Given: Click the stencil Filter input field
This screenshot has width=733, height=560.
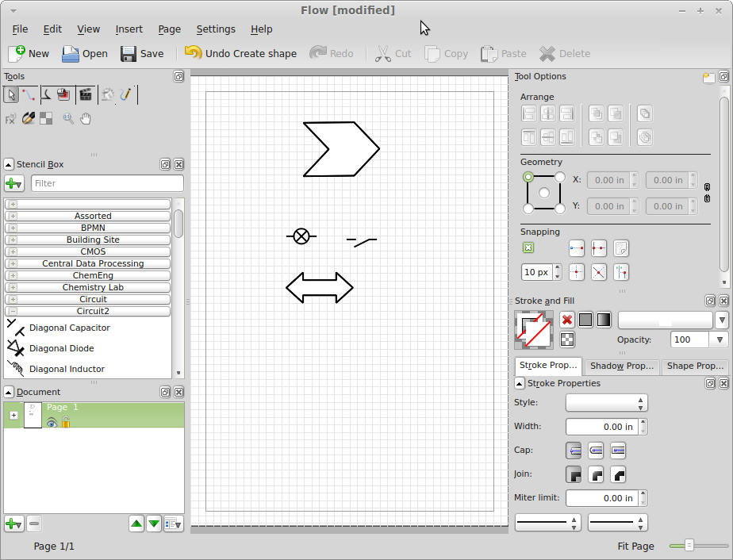Looking at the screenshot, I should click(107, 183).
